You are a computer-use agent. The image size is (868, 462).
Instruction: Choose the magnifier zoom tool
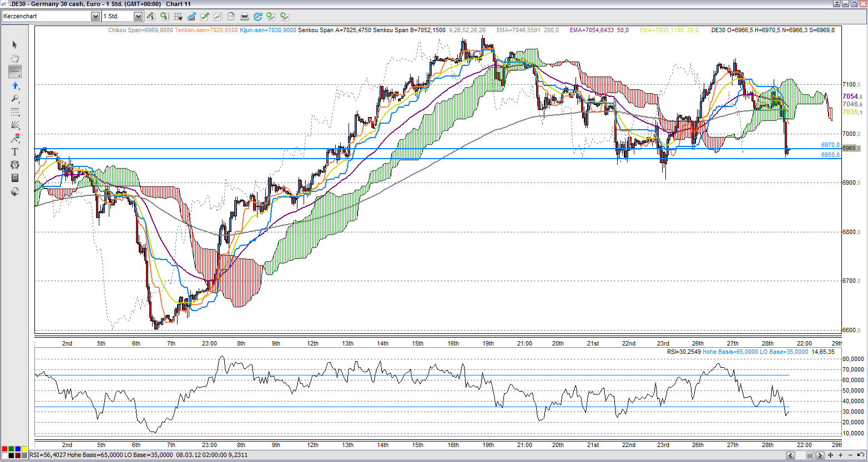coord(15,99)
